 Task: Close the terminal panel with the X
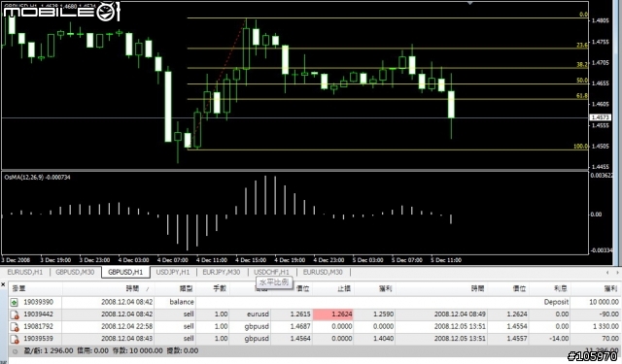[3, 284]
